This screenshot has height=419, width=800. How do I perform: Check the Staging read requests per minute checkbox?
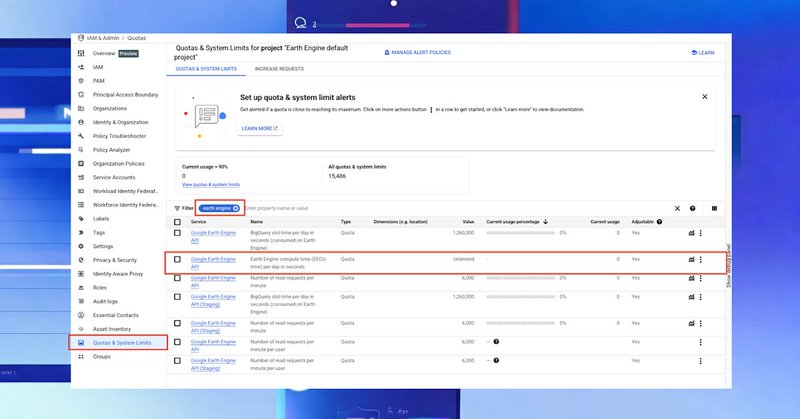(177, 323)
